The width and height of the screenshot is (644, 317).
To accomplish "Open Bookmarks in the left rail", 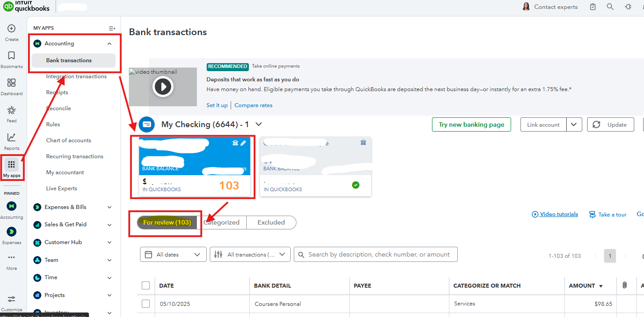I will 12,56.
